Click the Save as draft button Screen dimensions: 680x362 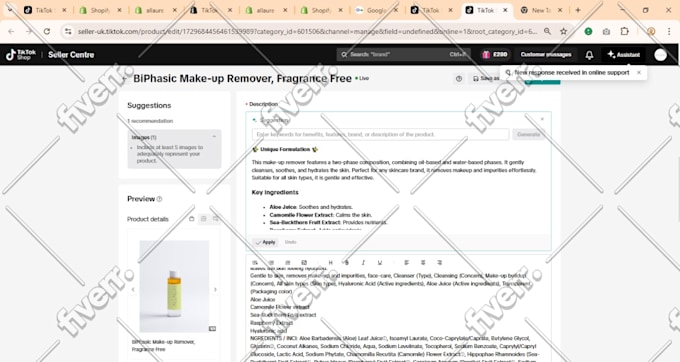[486, 79]
